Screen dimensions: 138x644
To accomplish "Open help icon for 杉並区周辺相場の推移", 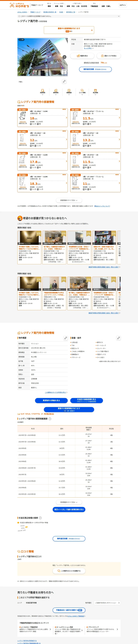I will pos(40,518).
